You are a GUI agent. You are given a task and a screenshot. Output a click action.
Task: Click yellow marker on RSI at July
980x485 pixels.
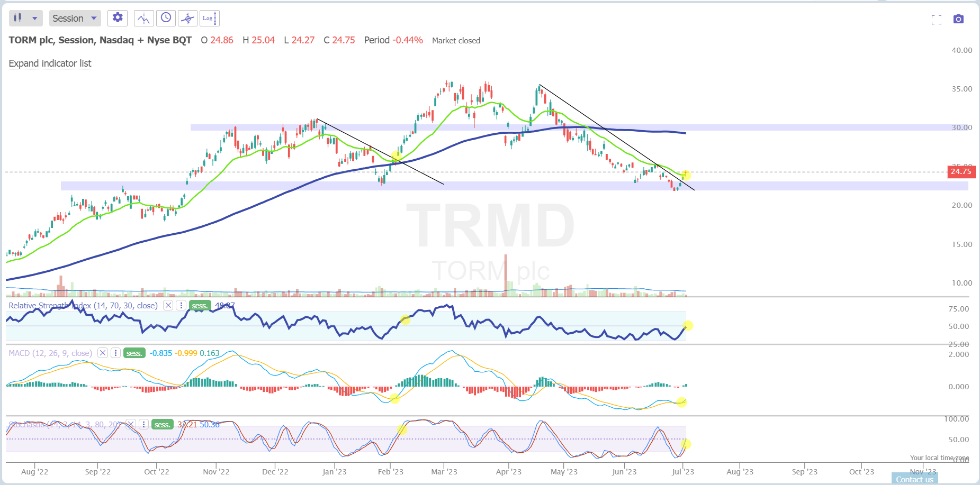688,326
